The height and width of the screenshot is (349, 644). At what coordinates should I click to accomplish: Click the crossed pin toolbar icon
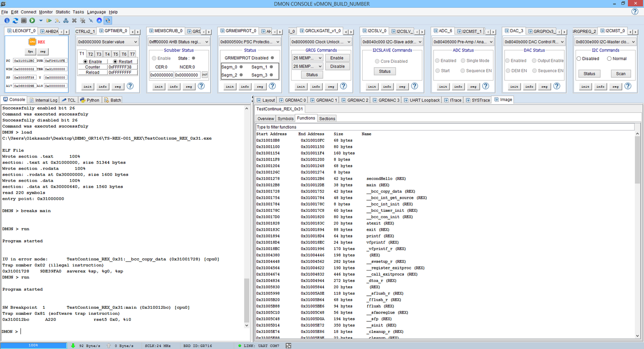[x=91, y=21]
